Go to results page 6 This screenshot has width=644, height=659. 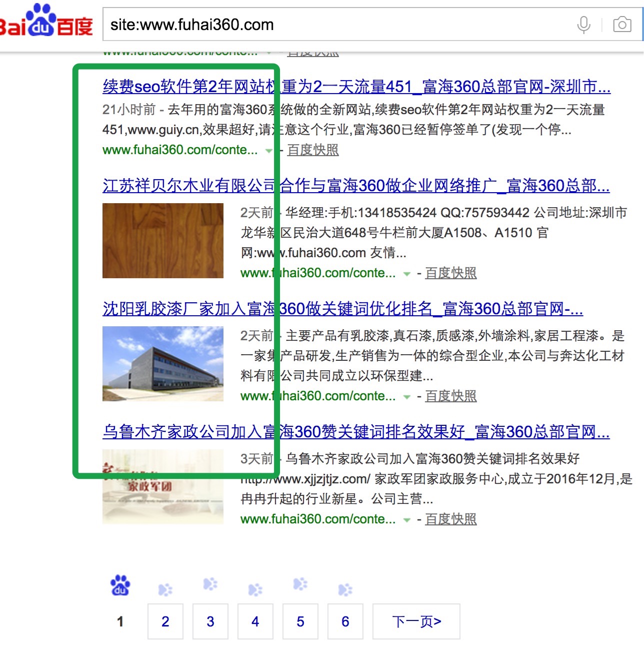point(345,621)
